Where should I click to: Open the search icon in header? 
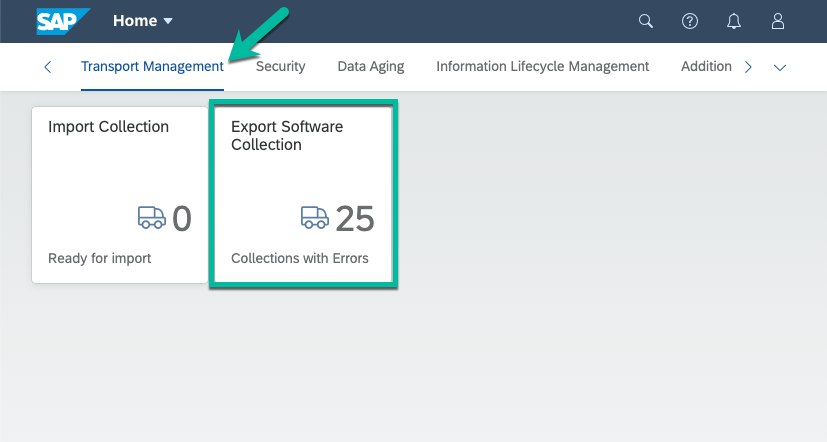[x=646, y=21]
